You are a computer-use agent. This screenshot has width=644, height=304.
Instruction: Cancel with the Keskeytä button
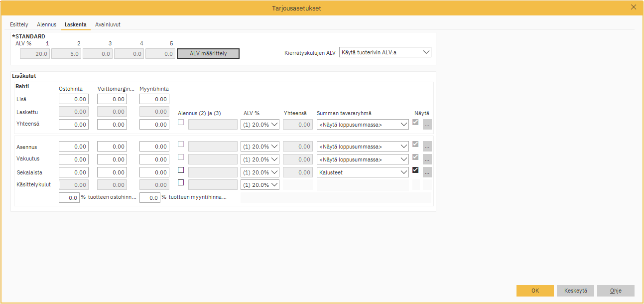coord(575,291)
